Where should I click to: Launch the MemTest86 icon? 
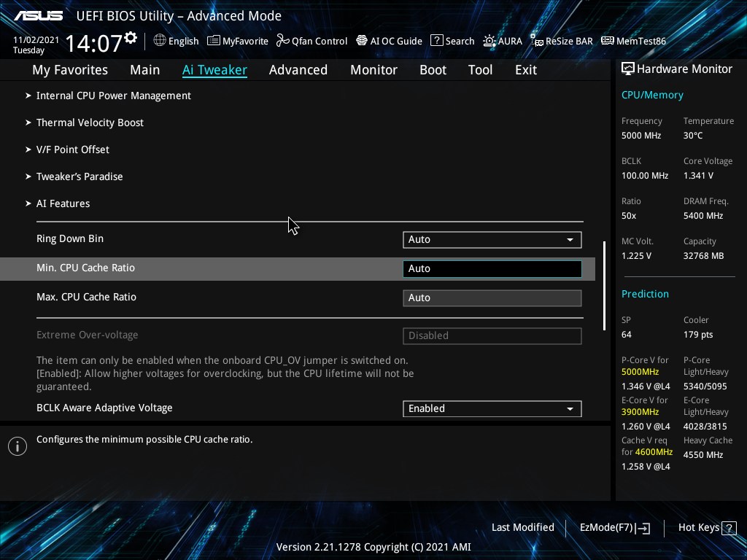click(x=608, y=41)
